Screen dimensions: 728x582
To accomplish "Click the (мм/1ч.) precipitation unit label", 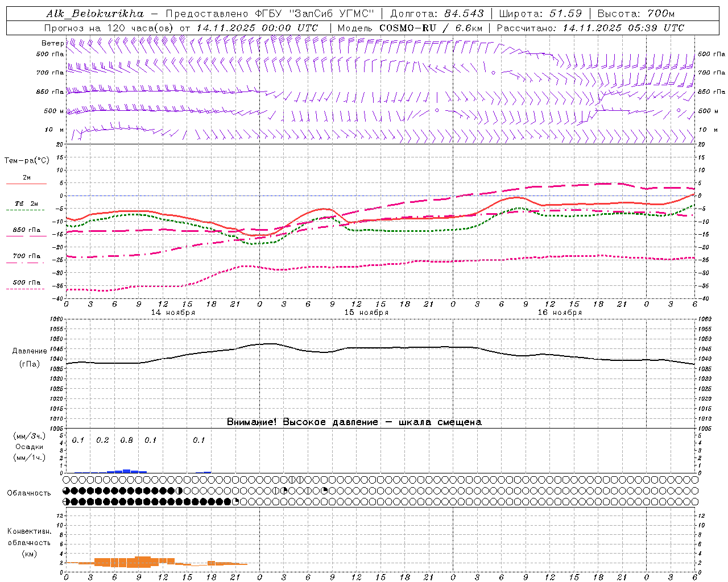I will click(30, 457).
